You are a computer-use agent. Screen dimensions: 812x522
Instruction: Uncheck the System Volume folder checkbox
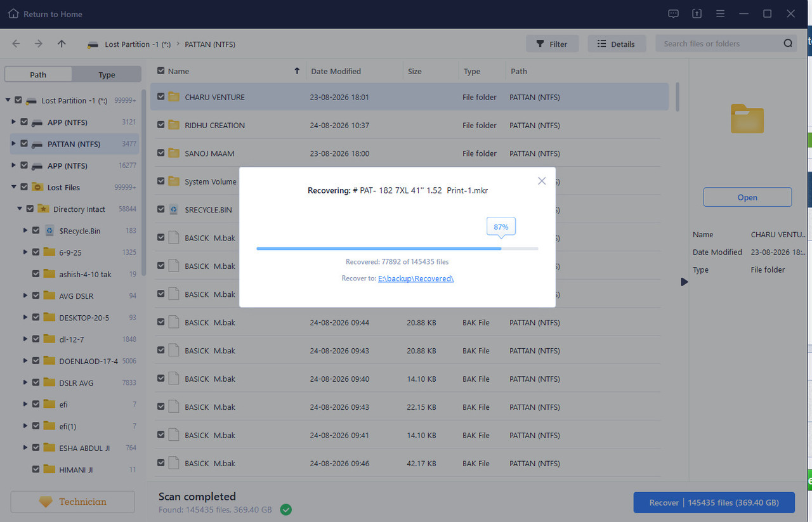pos(161,181)
